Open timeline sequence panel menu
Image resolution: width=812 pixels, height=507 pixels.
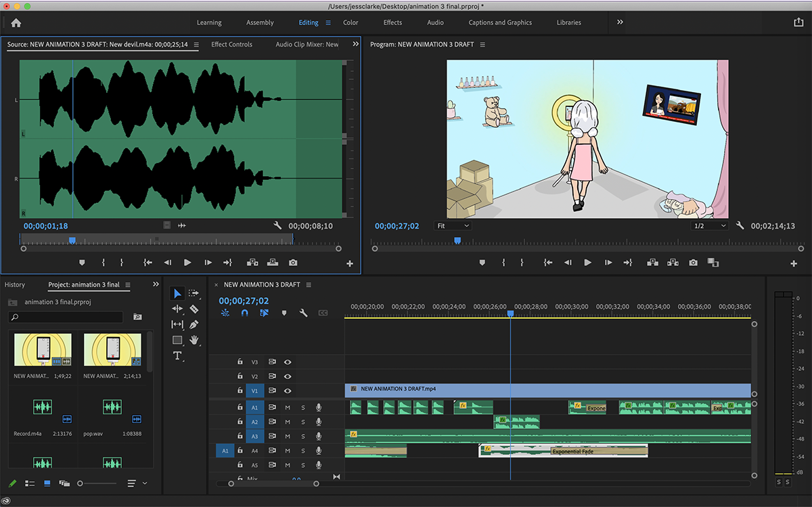[309, 285]
